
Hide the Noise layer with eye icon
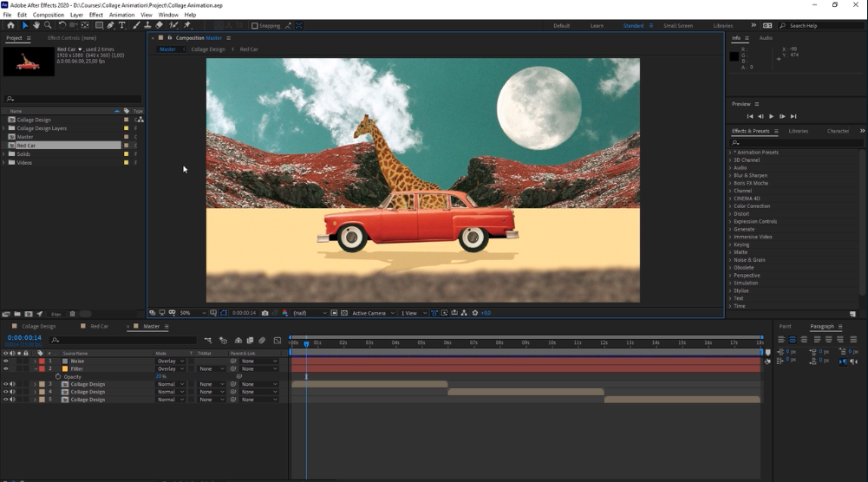(x=5, y=361)
